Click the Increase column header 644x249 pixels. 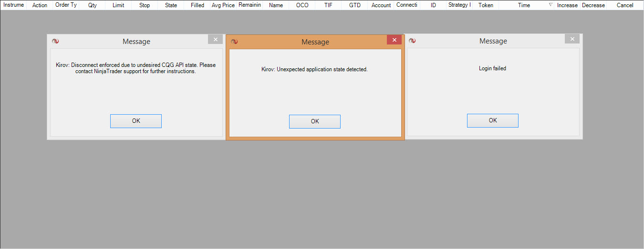point(567,5)
